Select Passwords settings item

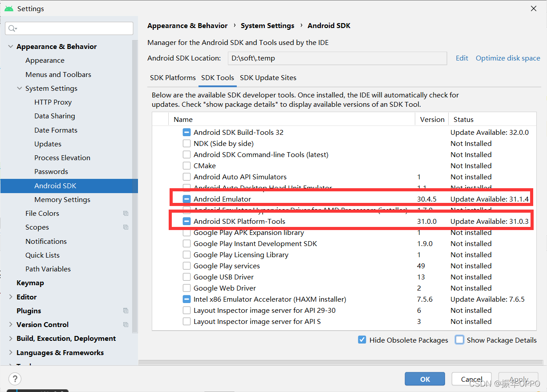[51, 171]
